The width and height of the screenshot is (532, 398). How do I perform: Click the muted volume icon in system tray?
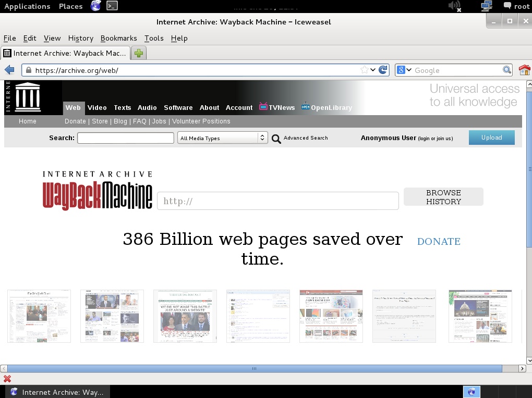tap(454, 6)
